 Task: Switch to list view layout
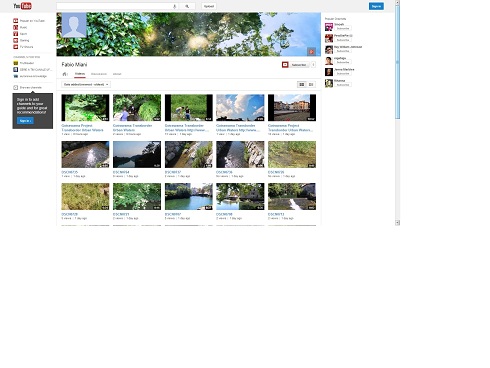311,85
